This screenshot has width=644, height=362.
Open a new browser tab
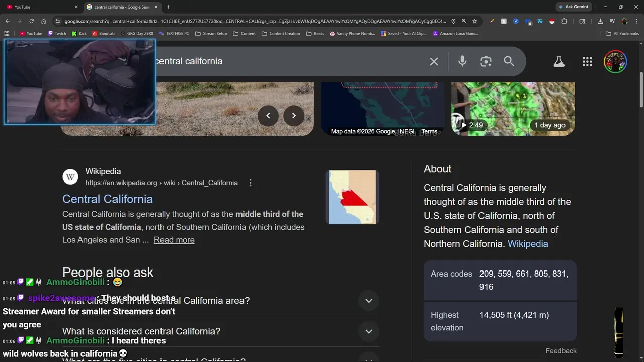coord(168,7)
